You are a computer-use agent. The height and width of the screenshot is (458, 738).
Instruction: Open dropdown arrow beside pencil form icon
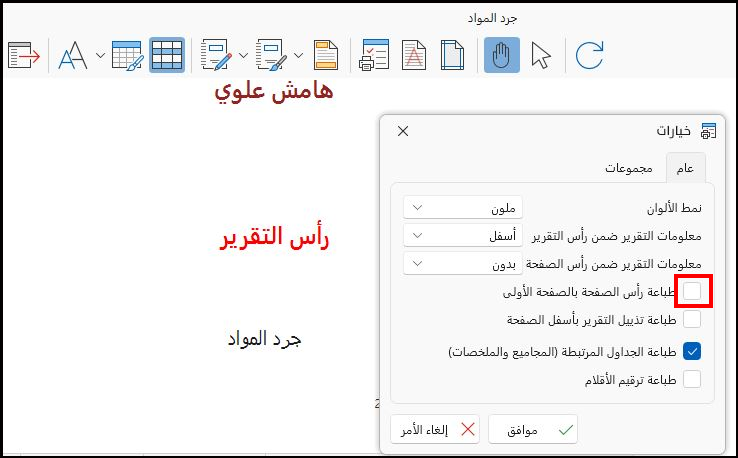243,55
